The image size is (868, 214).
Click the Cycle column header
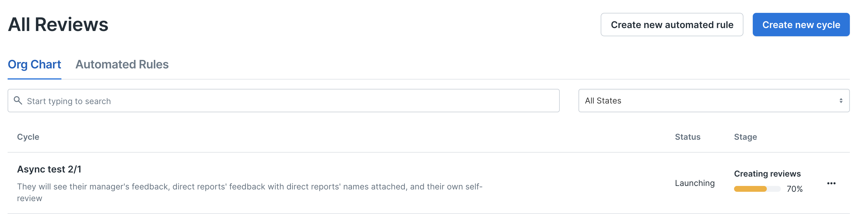tap(28, 137)
